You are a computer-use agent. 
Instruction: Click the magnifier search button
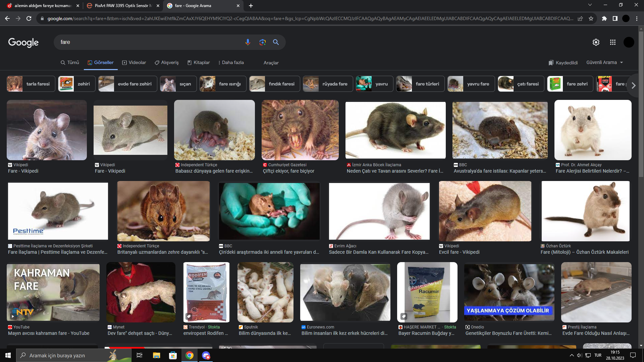(276, 42)
